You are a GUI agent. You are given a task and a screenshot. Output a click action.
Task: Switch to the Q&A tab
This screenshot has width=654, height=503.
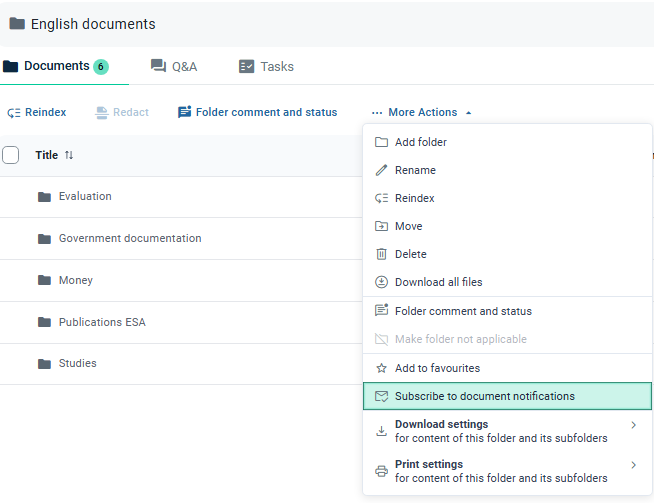click(174, 66)
